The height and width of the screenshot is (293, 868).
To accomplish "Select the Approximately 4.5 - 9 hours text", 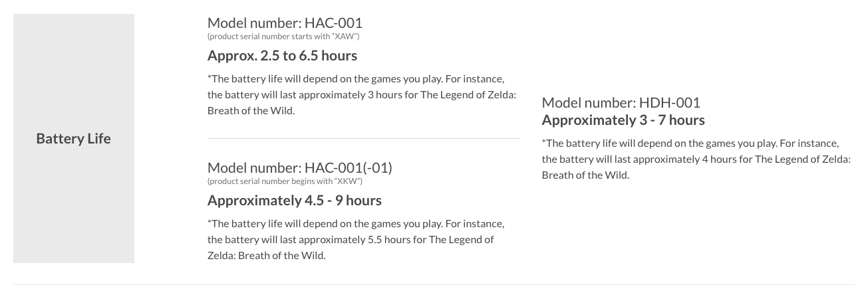I will pyautogui.click(x=294, y=200).
